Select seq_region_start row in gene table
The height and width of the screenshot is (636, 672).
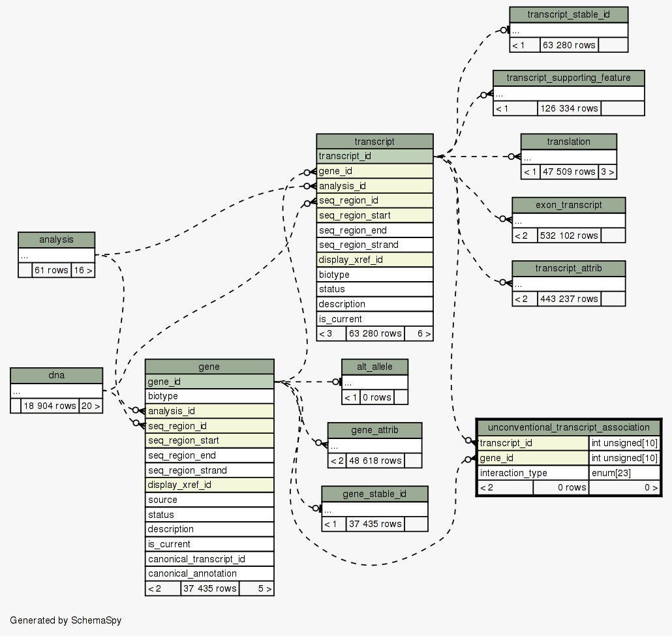pos(209,440)
